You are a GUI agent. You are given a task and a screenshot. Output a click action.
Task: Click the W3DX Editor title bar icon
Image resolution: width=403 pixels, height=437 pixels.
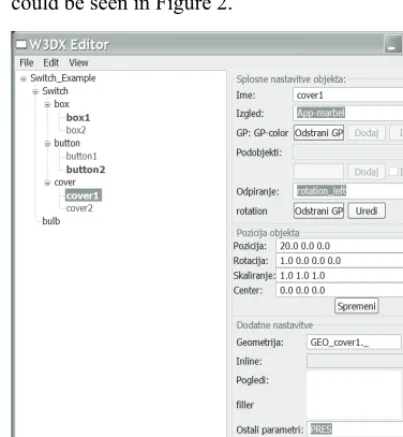click(21, 44)
